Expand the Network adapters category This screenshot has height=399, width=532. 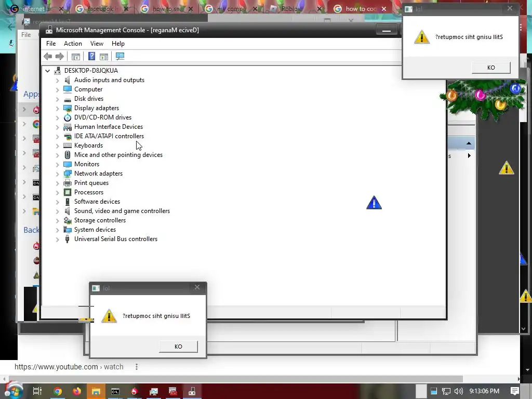click(57, 174)
